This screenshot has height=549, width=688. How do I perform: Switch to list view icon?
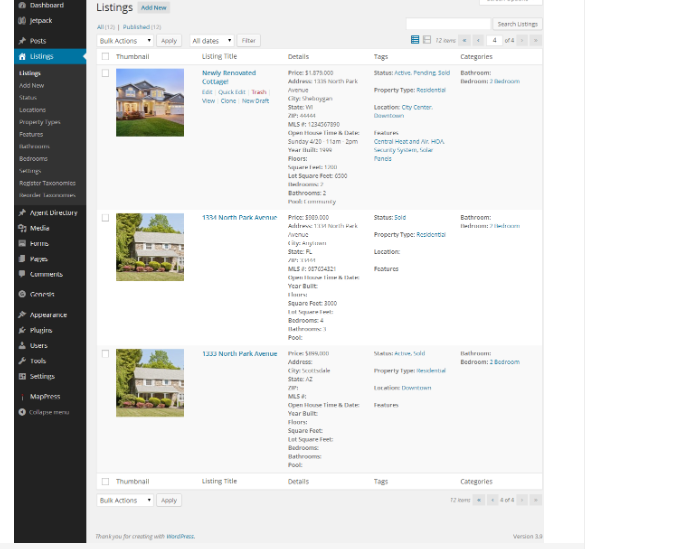pos(415,40)
